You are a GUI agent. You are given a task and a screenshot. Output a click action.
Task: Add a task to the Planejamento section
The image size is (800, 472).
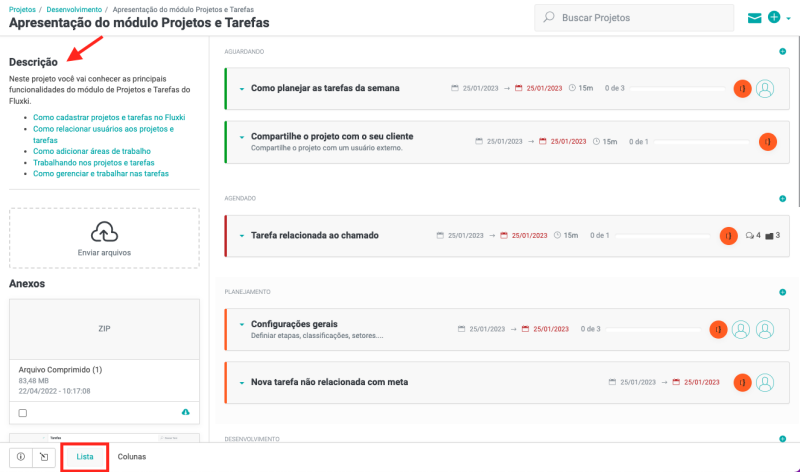point(782,292)
